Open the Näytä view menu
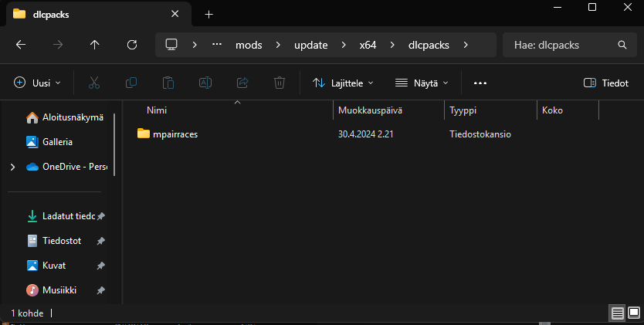The height and width of the screenshot is (325, 644). pyautogui.click(x=422, y=83)
